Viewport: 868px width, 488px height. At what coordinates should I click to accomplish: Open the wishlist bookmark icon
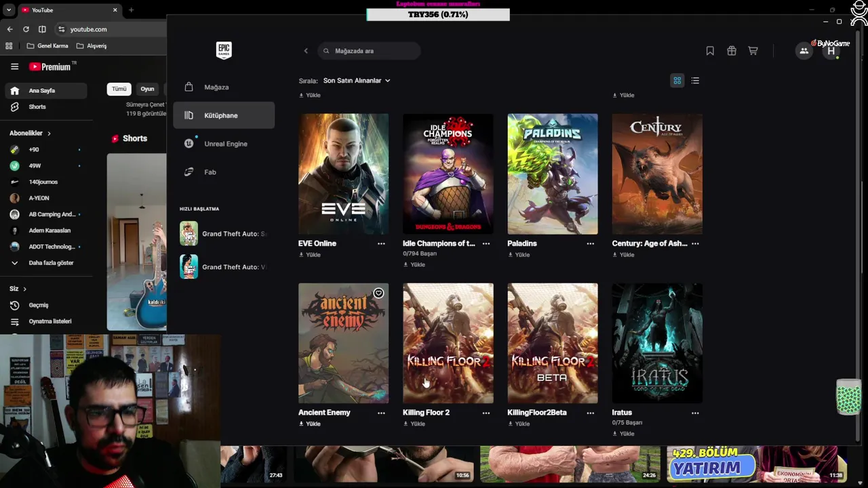click(710, 51)
